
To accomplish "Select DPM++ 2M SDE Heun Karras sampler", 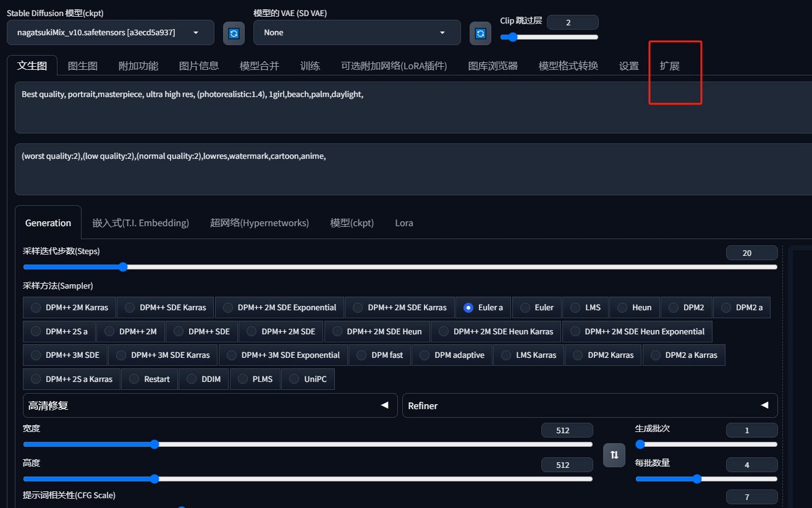I will [496, 331].
